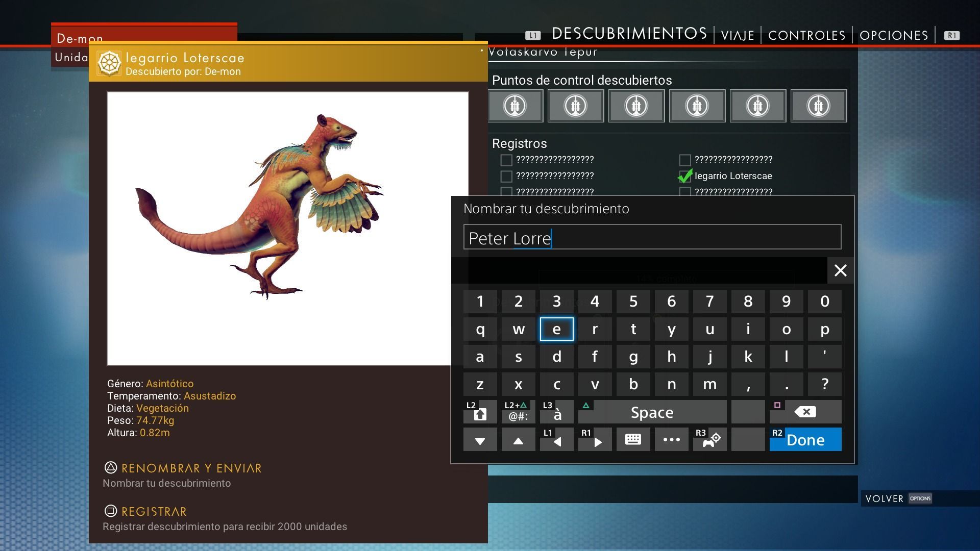980x551 pixels.
Task: Move cursor right with arrow key
Action: coord(595,440)
